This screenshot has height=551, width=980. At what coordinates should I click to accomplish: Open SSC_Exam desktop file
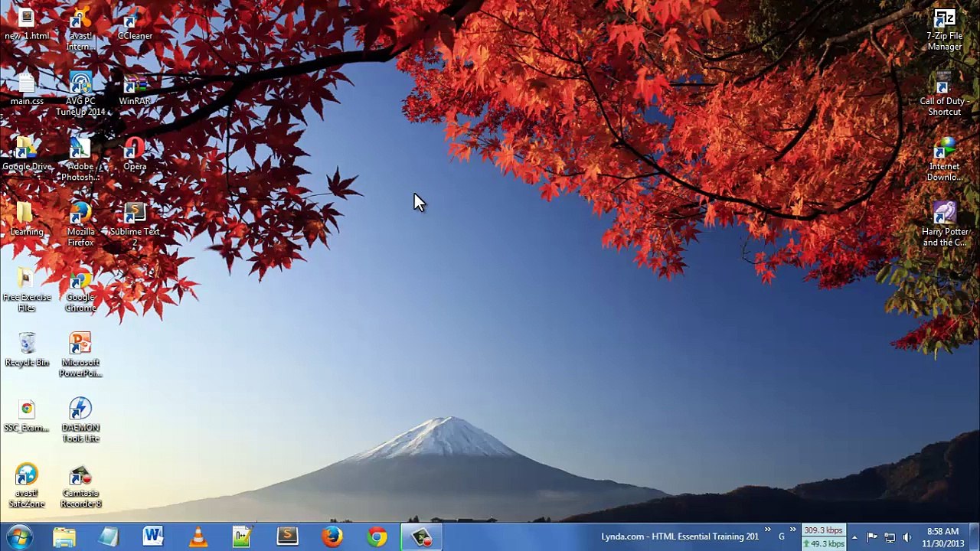27,416
